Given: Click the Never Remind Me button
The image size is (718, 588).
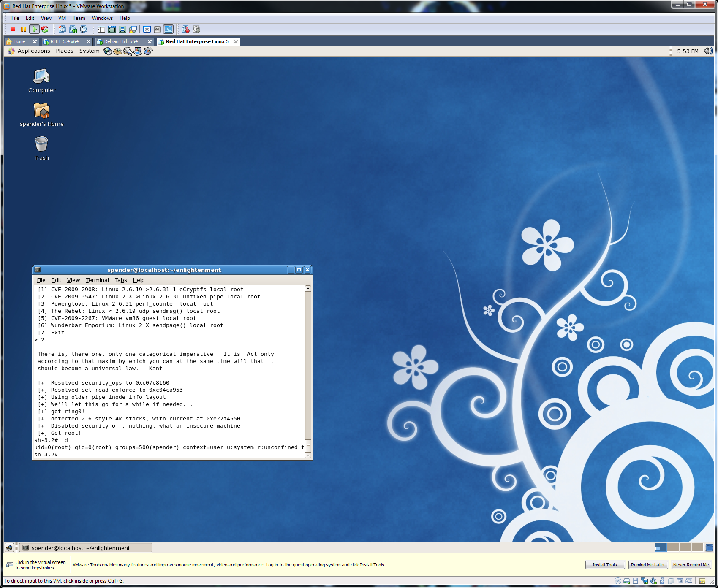Looking at the screenshot, I should (691, 565).
